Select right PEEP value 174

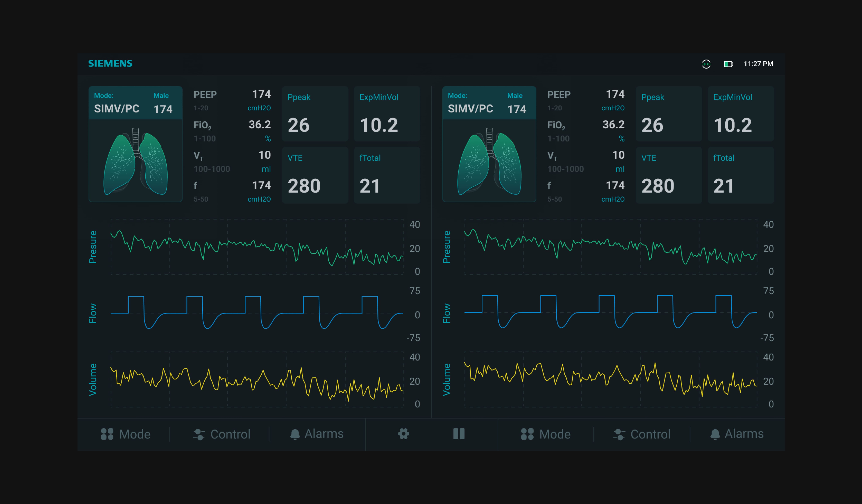tap(615, 94)
